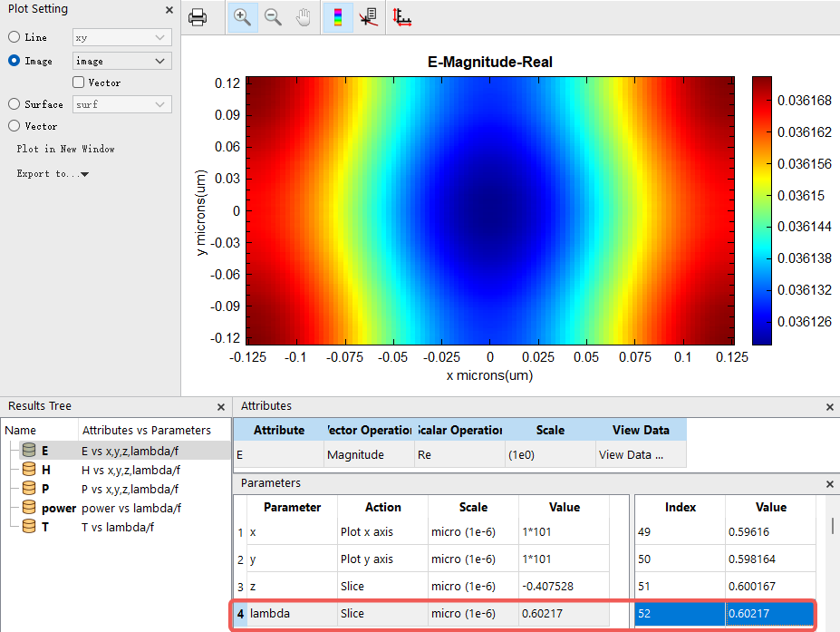Close the Attributes panel
The width and height of the screenshot is (840, 632).
(x=830, y=407)
